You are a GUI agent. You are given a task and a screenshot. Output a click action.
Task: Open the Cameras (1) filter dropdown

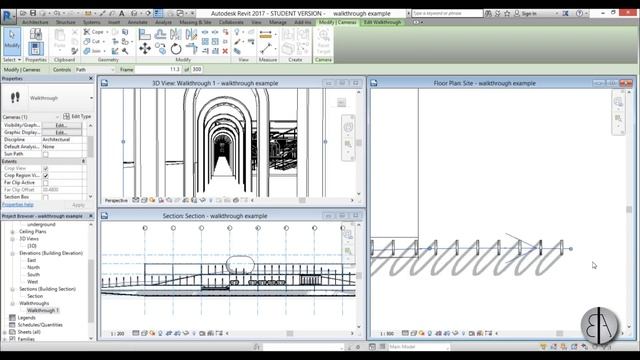point(57,117)
